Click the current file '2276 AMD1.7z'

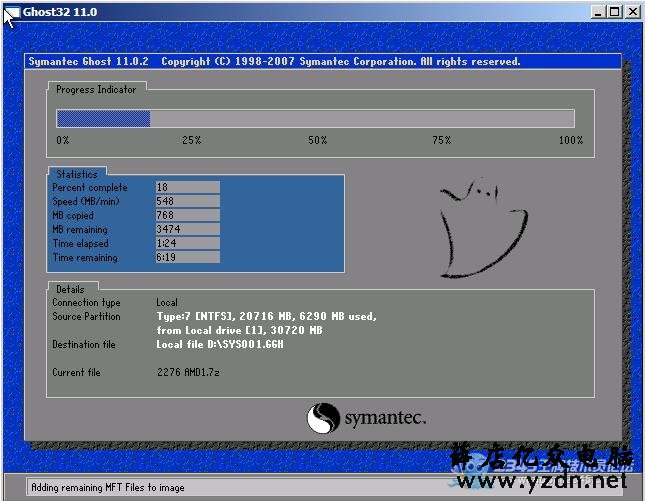[x=188, y=372]
